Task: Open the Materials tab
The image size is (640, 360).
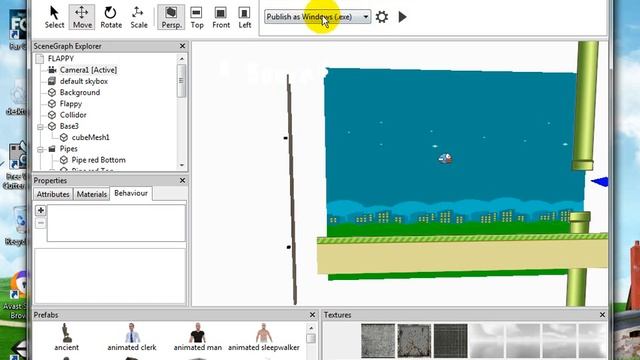Action: 91,194
